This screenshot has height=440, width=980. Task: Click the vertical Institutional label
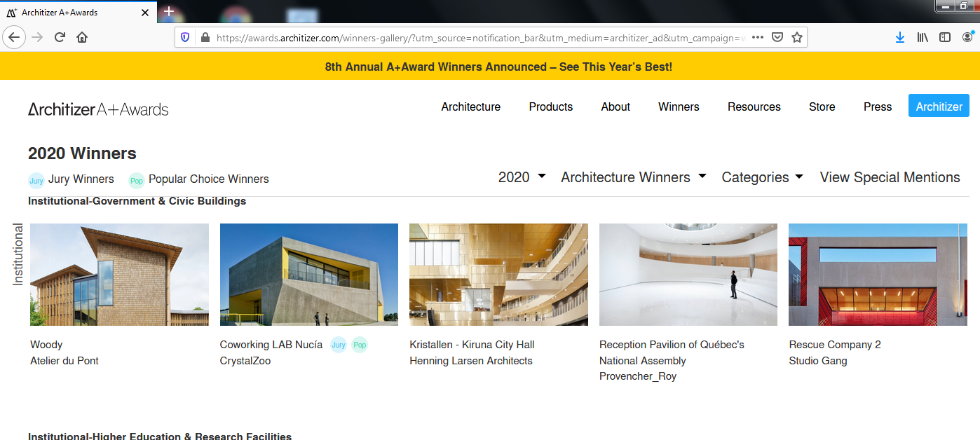click(x=18, y=254)
